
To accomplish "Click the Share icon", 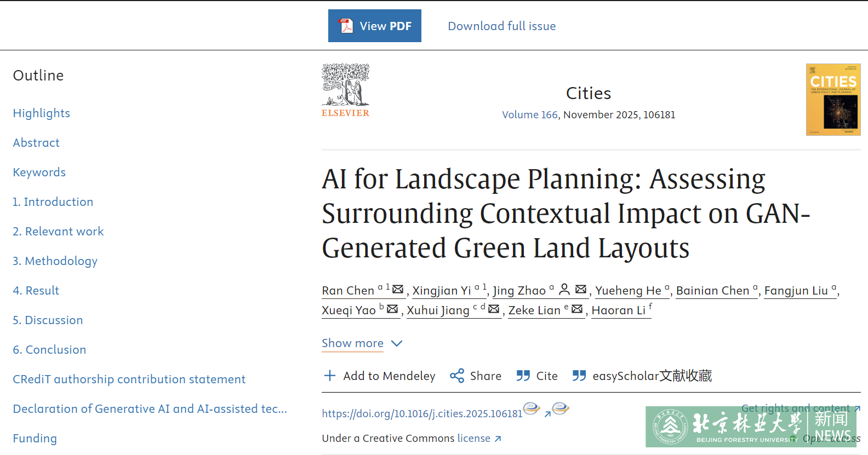I will [457, 376].
